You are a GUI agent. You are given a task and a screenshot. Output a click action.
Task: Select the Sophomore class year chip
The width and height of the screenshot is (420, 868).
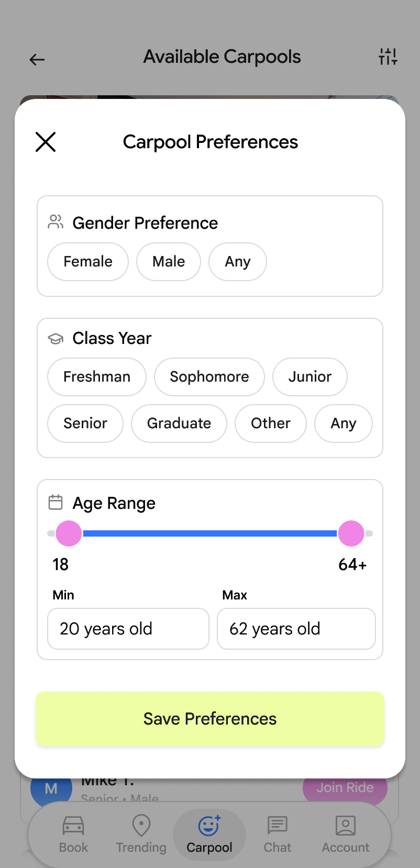pos(209,377)
